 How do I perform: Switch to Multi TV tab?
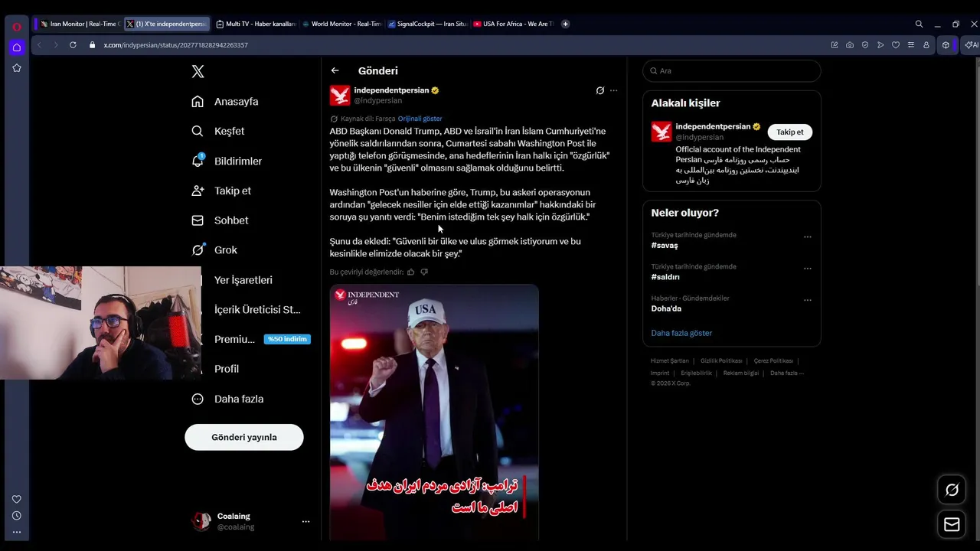tap(256, 24)
